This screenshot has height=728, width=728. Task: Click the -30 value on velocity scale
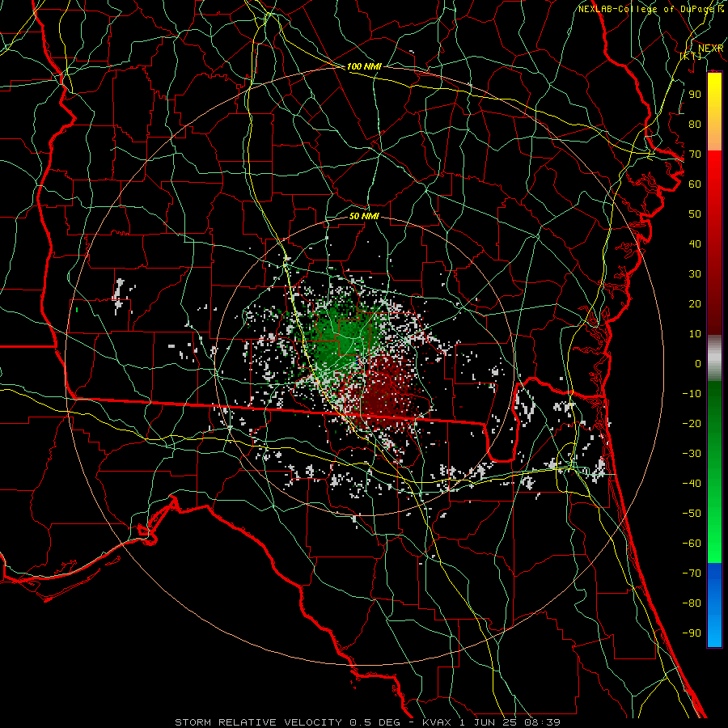(692, 454)
